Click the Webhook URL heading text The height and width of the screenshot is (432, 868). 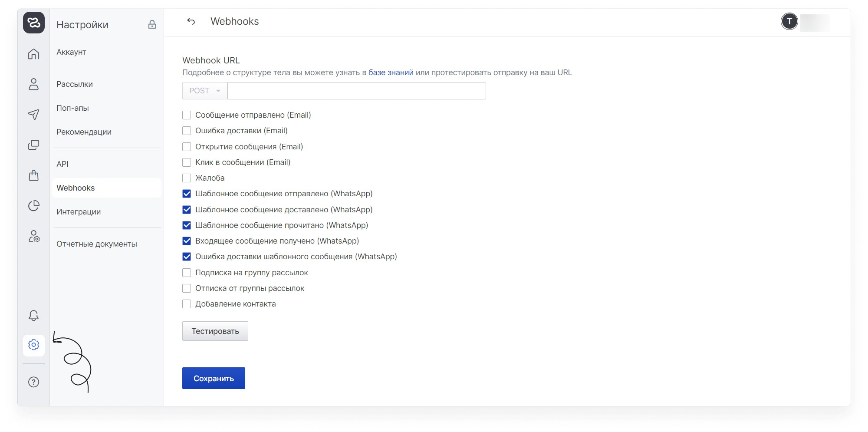point(211,60)
